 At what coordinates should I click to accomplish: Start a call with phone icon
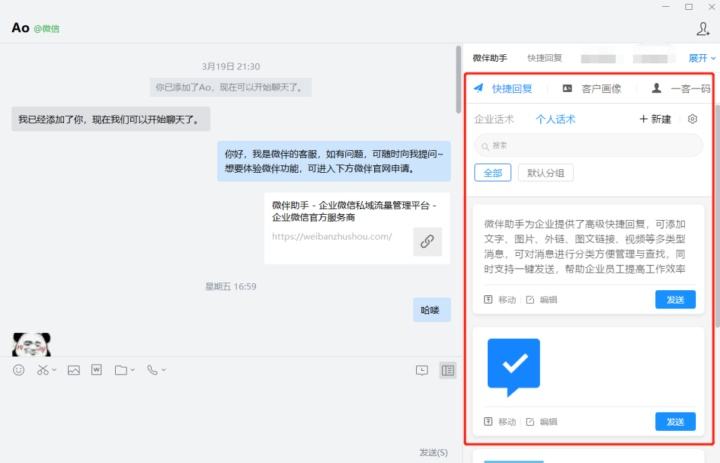pos(152,370)
